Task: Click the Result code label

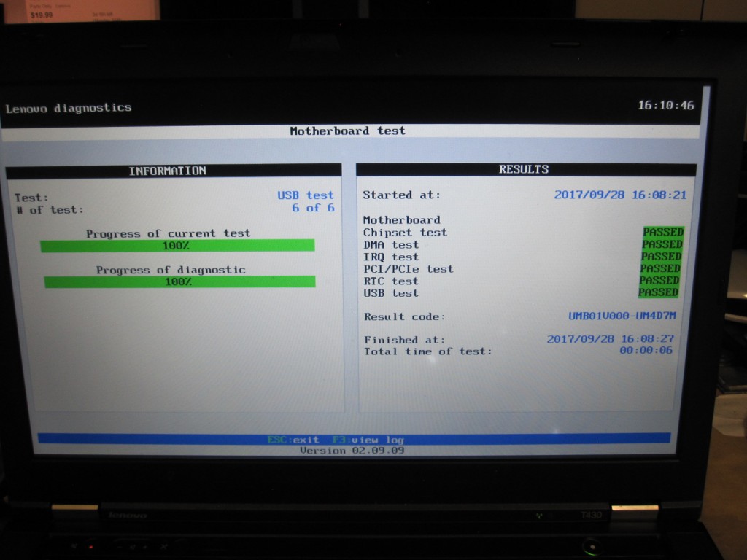Action: click(405, 316)
